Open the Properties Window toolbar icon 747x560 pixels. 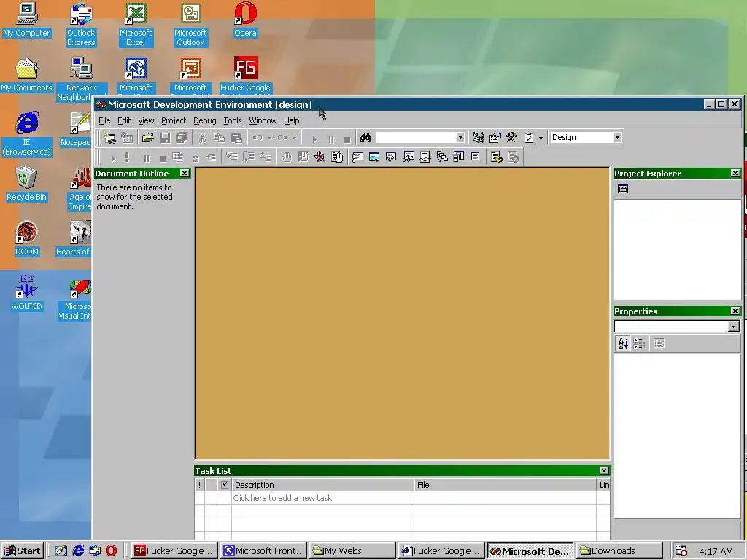495,138
